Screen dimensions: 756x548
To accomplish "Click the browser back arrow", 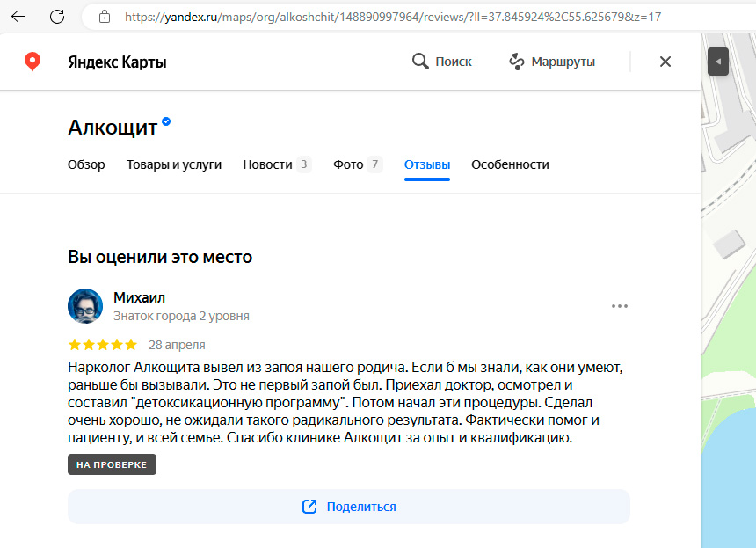I will (x=18, y=17).
